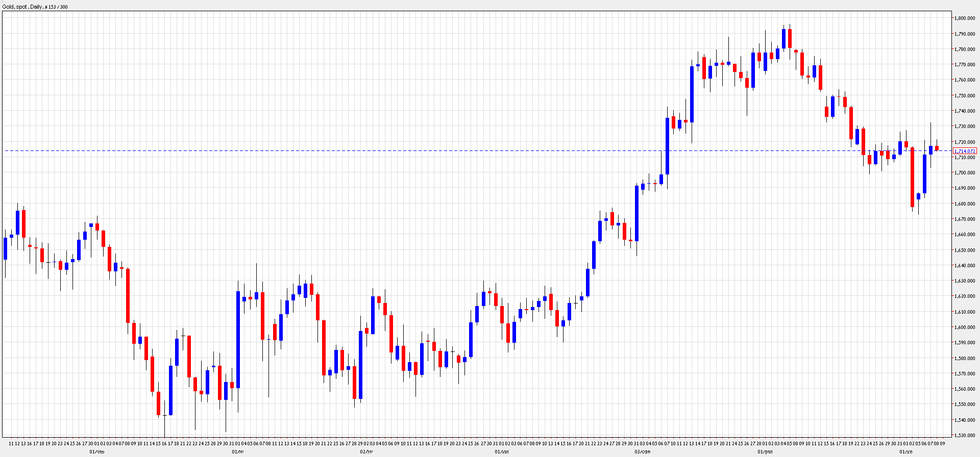980x457 pixels.
Task: Select the 1,550.000 price axis value
Action: (965, 404)
